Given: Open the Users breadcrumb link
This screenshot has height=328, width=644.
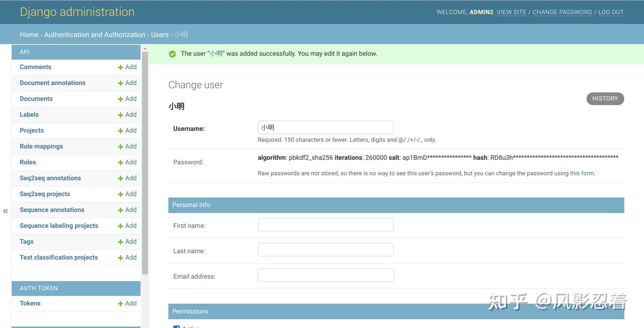Looking at the screenshot, I should click(x=160, y=34).
